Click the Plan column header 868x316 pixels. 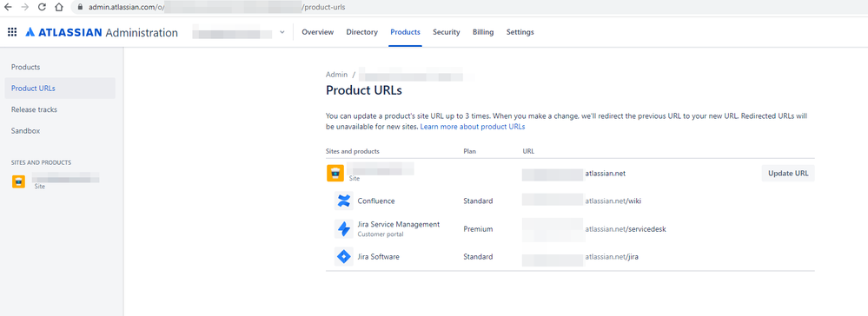(469, 151)
